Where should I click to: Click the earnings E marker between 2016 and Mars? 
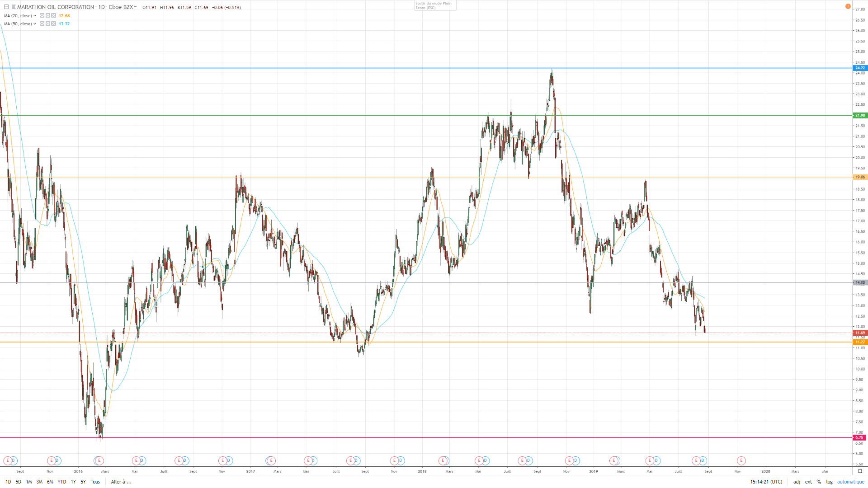coord(99,461)
